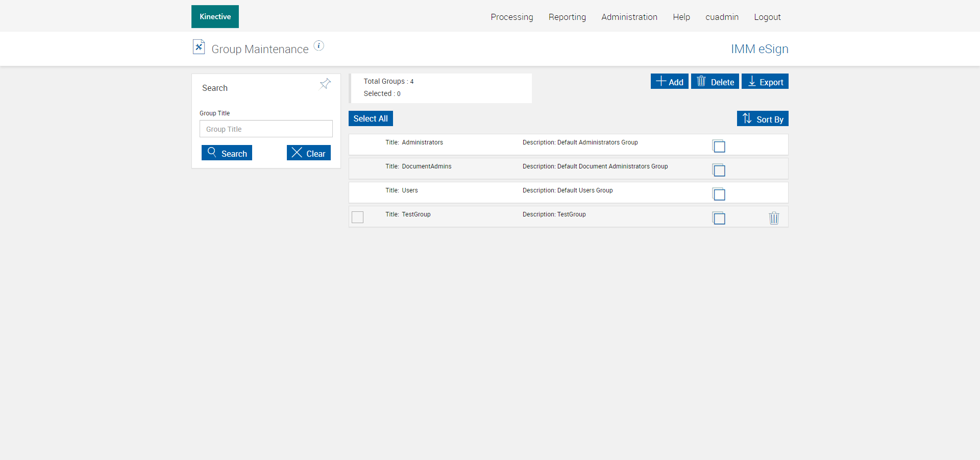The image size is (980, 460).
Task: Open the cuadmin user menu
Action: [722, 17]
